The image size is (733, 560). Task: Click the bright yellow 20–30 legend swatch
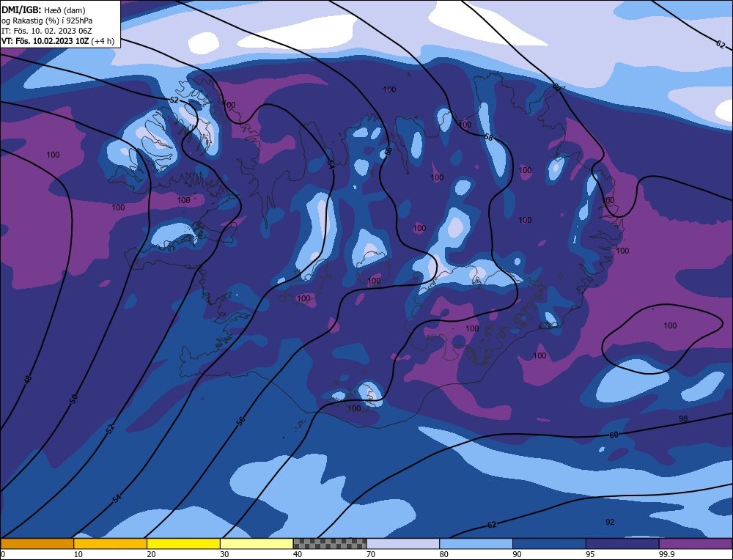[x=183, y=543]
